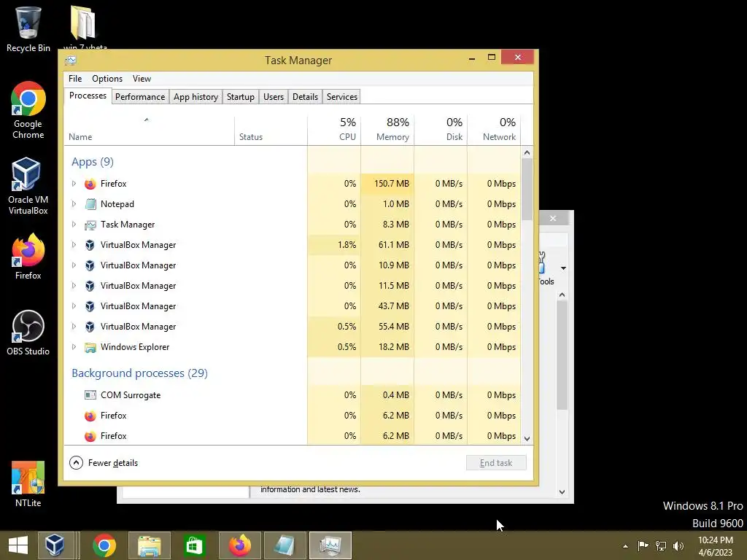The width and height of the screenshot is (747, 560).
Task: Switch to the Performance tab
Action: [x=140, y=97]
